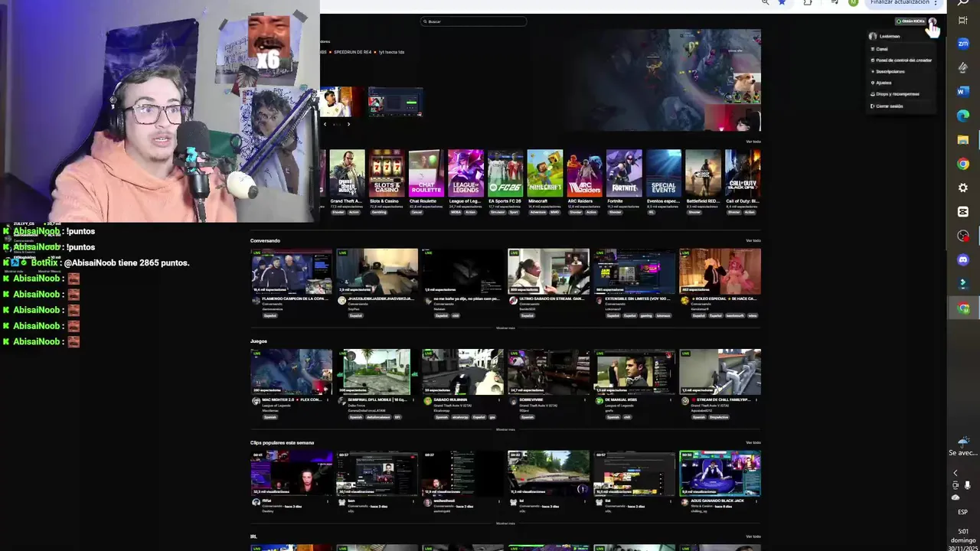Image resolution: width=980 pixels, height=551 pixels.
Task: Click Ver todo next to Conversando
Action: [x=753, y=240]
